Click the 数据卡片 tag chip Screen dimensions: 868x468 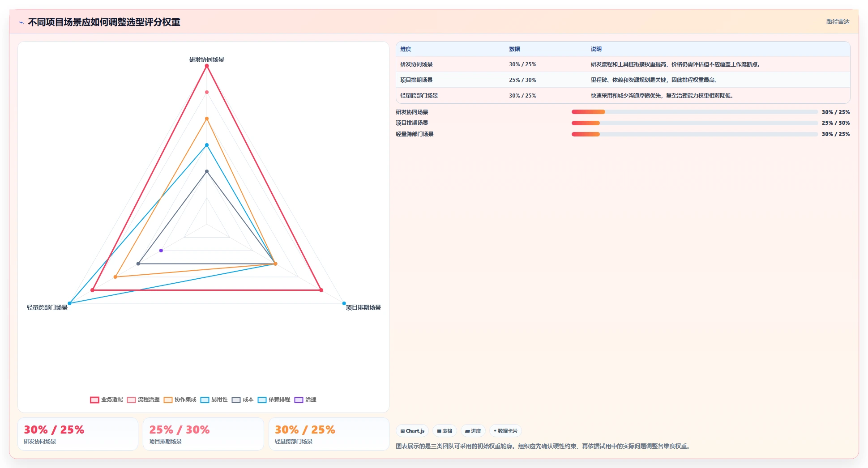(x=505, y=431)
